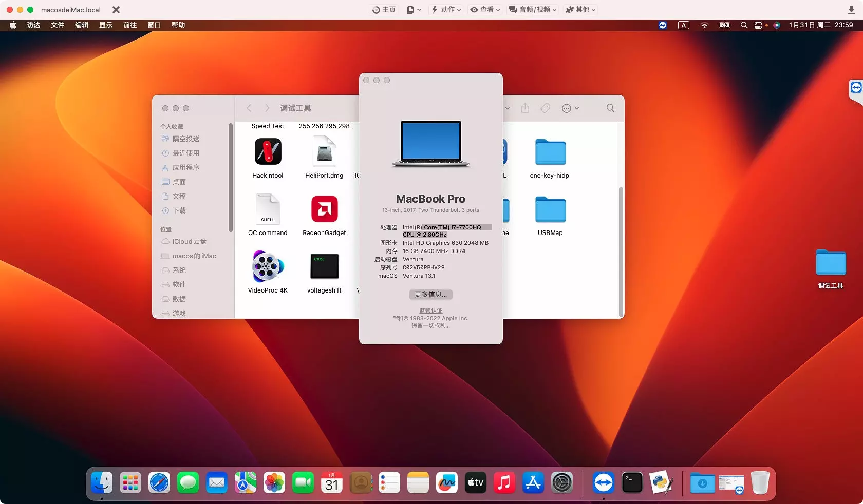Open the 监管认证 link
The height and width of the screenshot is (504, 863).
[x=430, y=310]
